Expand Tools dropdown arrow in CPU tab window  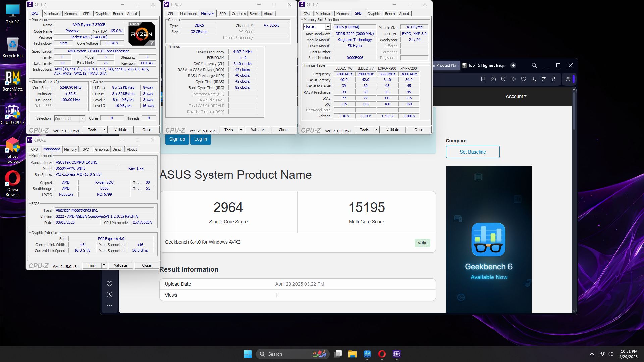tap(104, 130)
